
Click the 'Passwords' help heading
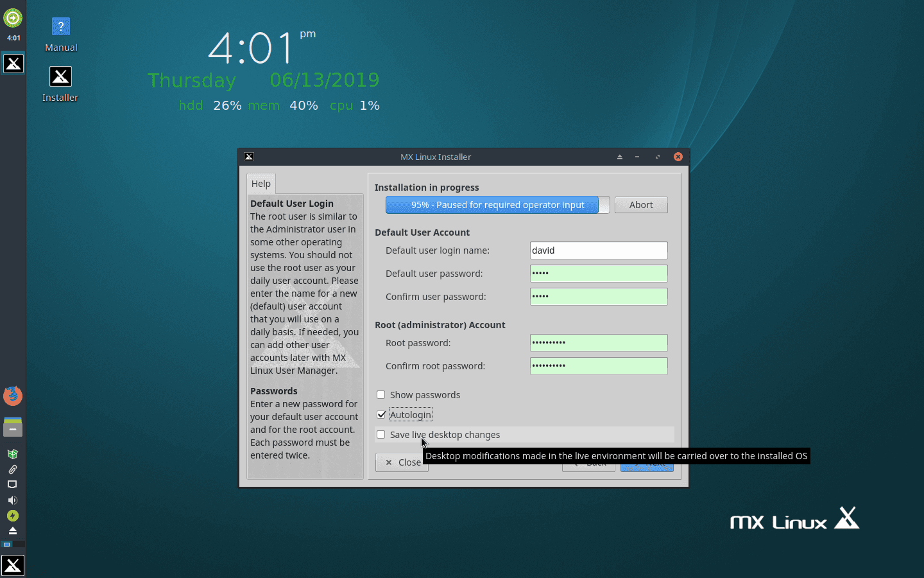point(274,391)
